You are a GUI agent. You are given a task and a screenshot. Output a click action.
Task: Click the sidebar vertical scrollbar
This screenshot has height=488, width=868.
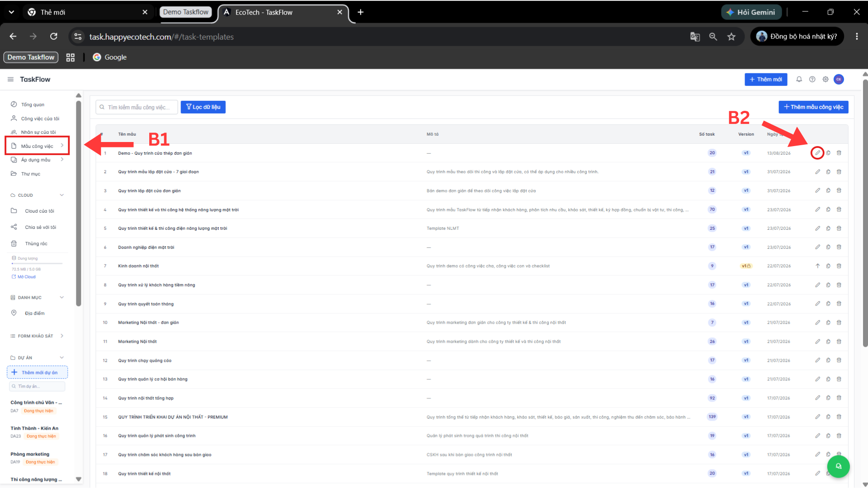(79, 204)
